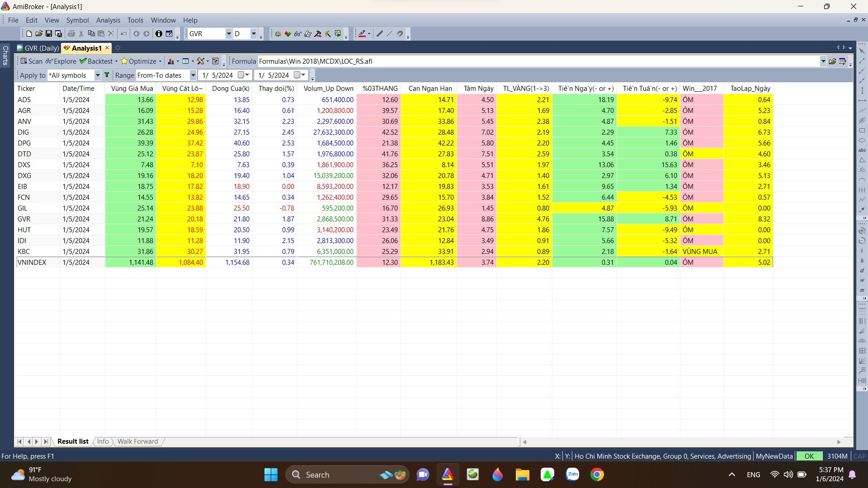Select the Triangle drawing tool
The image size is (868, 488).
click(x=862, y=160)
